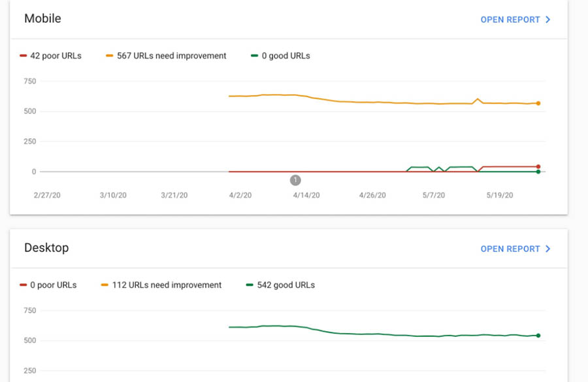Click the green line bump near 5/7/20
588x382 pixels.
(419, 167)
